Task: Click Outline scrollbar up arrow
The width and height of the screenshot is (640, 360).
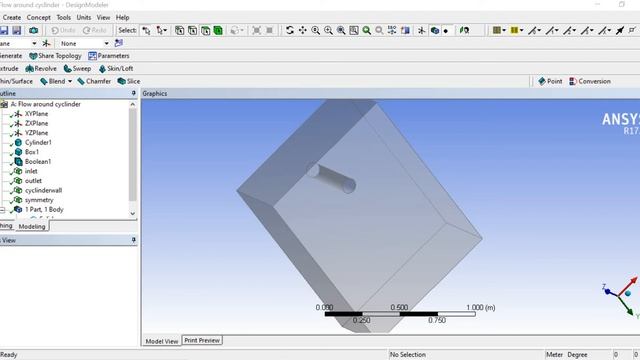Action: coord(132,104)
